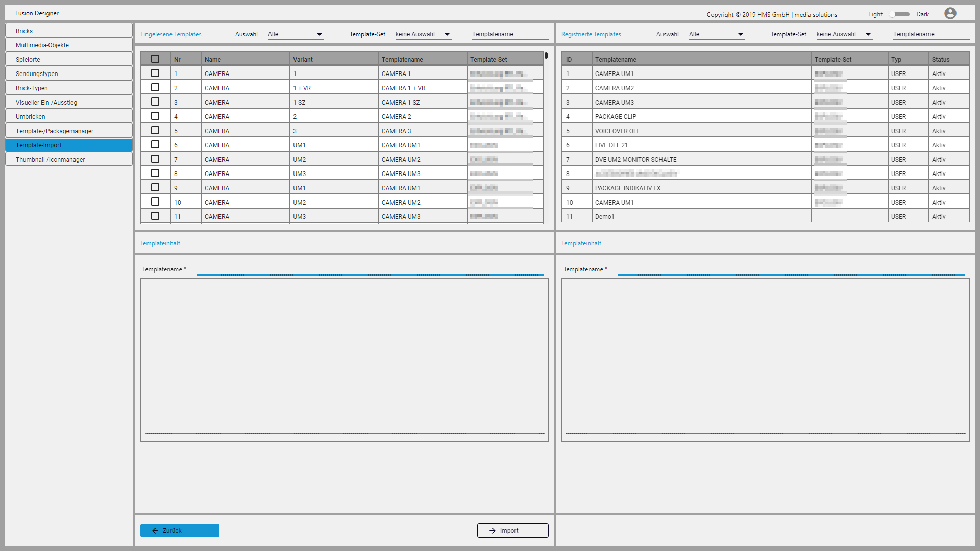Click the back arrow on Zurück

[x=156, y=531]
